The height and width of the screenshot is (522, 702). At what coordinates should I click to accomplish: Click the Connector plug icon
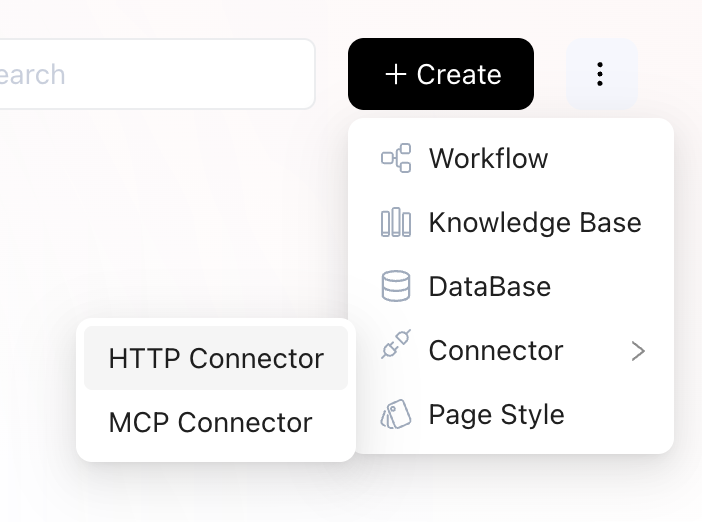[x=396, y=344]
